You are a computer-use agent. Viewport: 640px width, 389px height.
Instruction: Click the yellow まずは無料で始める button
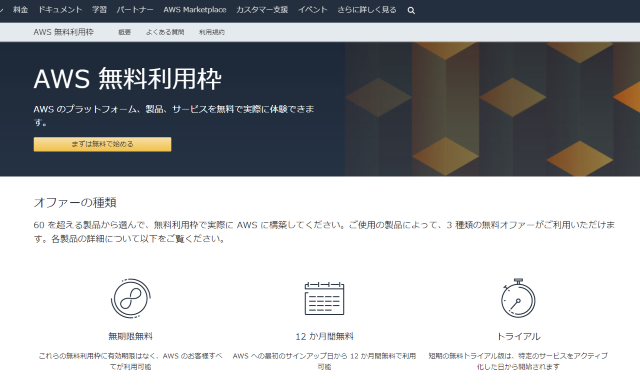[102, 144]
